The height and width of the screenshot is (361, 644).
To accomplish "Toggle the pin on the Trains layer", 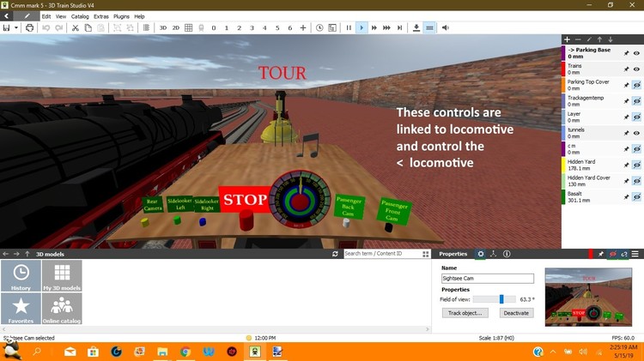I will pyautogui.click(x=626, y=69).
